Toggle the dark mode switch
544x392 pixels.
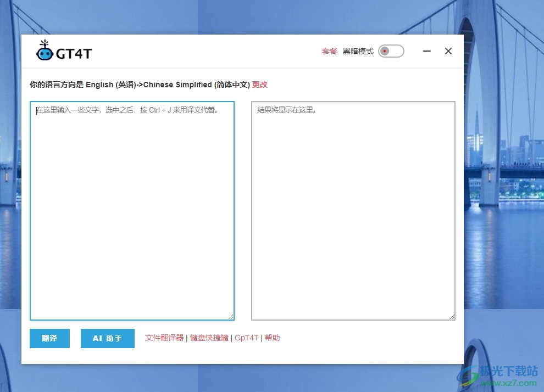pos(391,51)
